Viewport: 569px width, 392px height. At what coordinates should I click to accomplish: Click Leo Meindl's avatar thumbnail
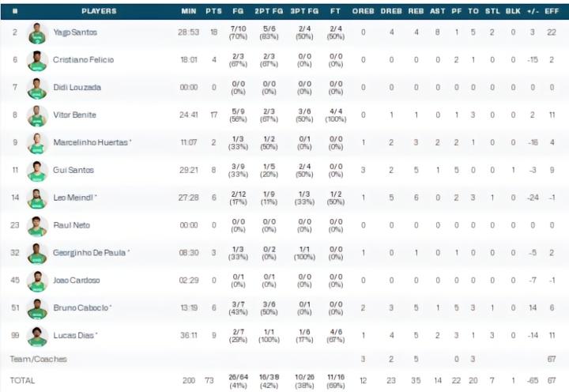[x=37, y=199]
